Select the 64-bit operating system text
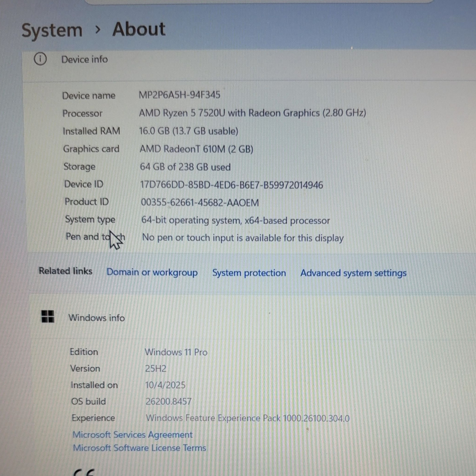 (x=236, y=220)
